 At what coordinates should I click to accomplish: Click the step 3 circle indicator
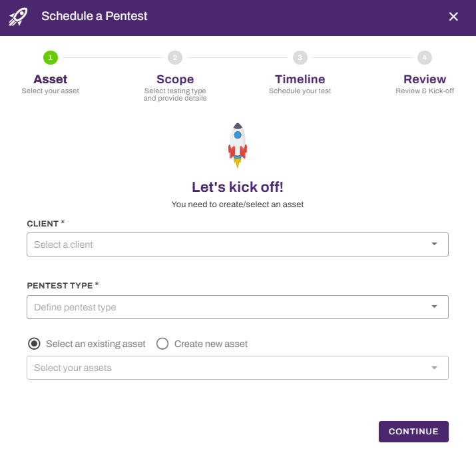pos(300,57)
